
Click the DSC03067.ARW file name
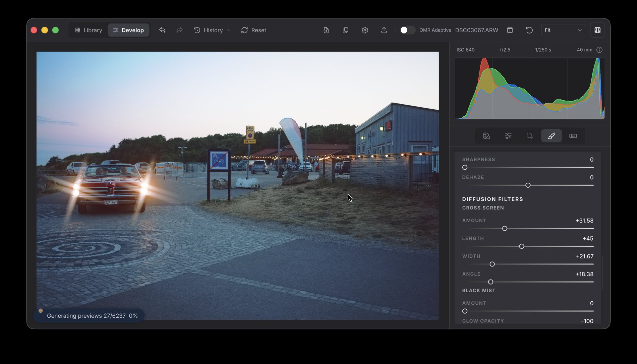(476, 30)
